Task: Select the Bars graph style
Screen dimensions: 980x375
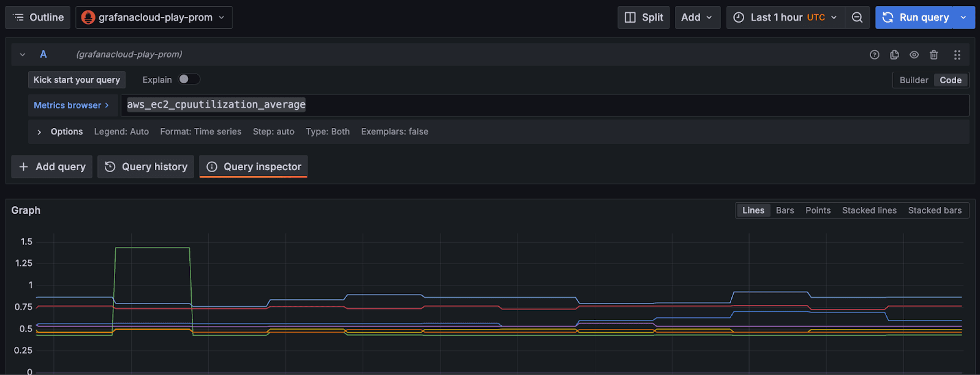Action: pyautogui.click(x=785, y=210)
